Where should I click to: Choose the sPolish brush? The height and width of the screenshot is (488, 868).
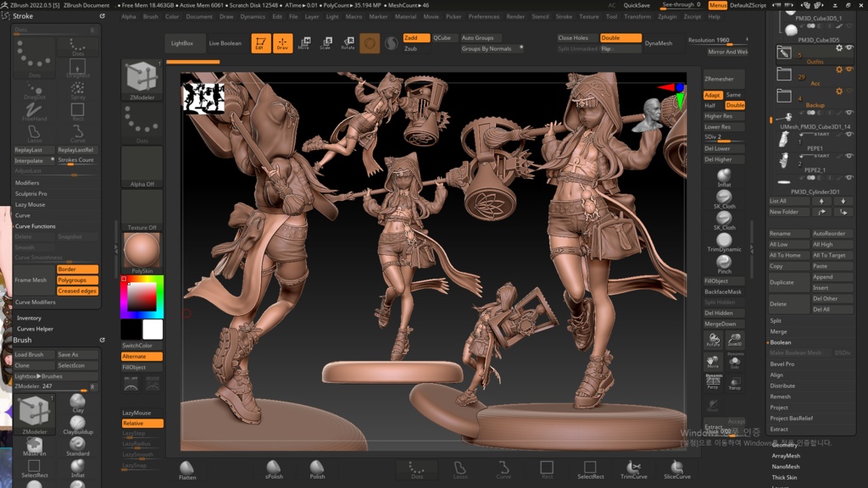click(x=274, y=469)
